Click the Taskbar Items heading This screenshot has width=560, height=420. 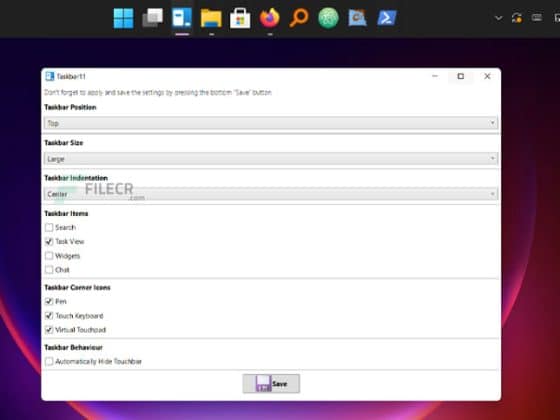pos(66,214)
